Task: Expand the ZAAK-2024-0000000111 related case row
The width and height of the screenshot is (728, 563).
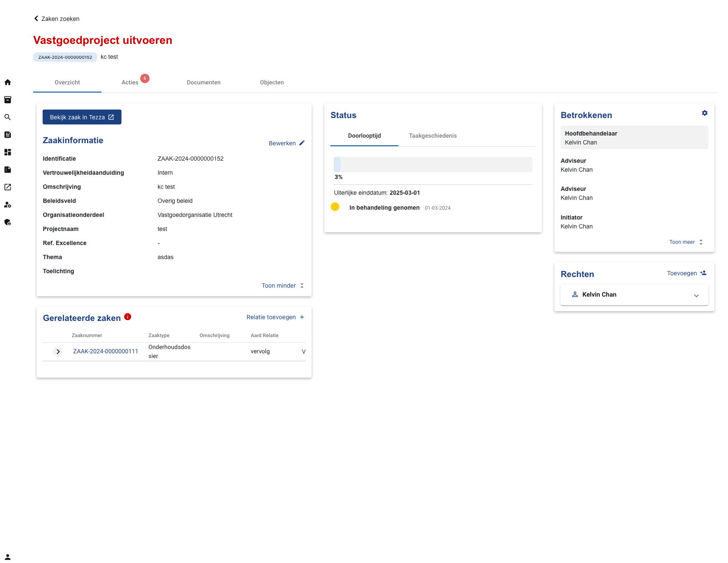Action: coord(58,352)
